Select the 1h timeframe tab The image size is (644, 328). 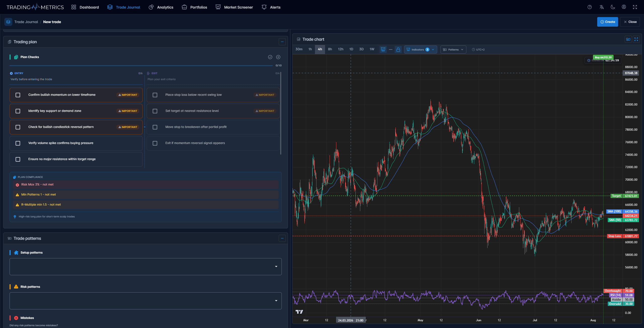[310, 49]
